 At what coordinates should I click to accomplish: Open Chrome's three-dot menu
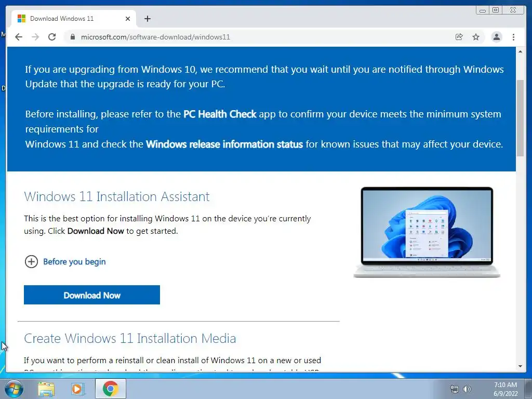point(514,37)
